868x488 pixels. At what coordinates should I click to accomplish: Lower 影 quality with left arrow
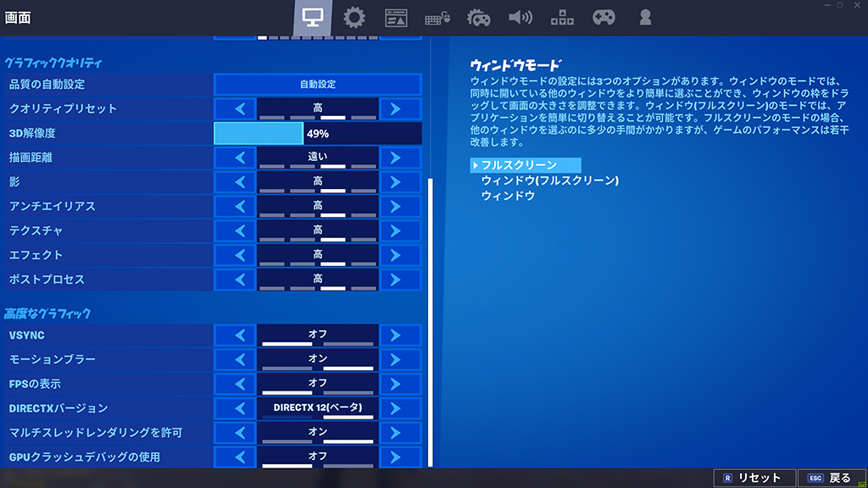click(x=235, y=182)
